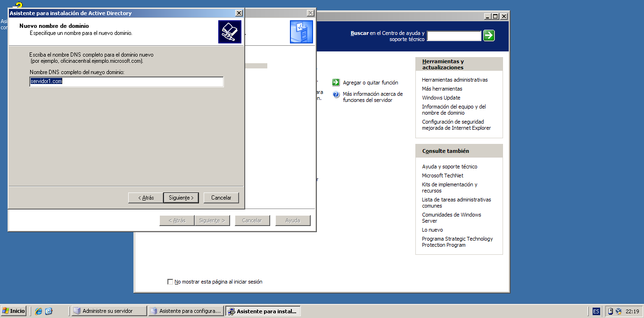Click the ES language indicator
The height and width of the screenshot is (318, 644).
point(596,311)
